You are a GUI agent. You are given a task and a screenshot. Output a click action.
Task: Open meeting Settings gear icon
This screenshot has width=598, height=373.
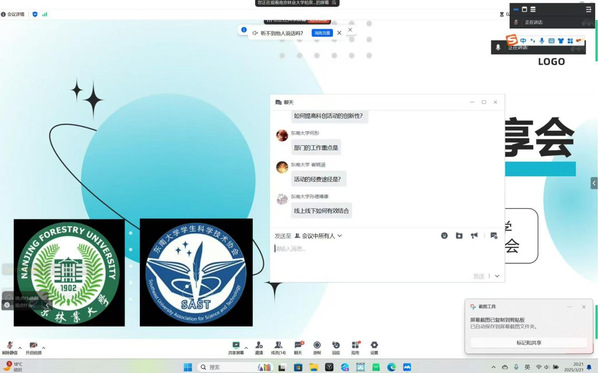click(x=375, y=347)
